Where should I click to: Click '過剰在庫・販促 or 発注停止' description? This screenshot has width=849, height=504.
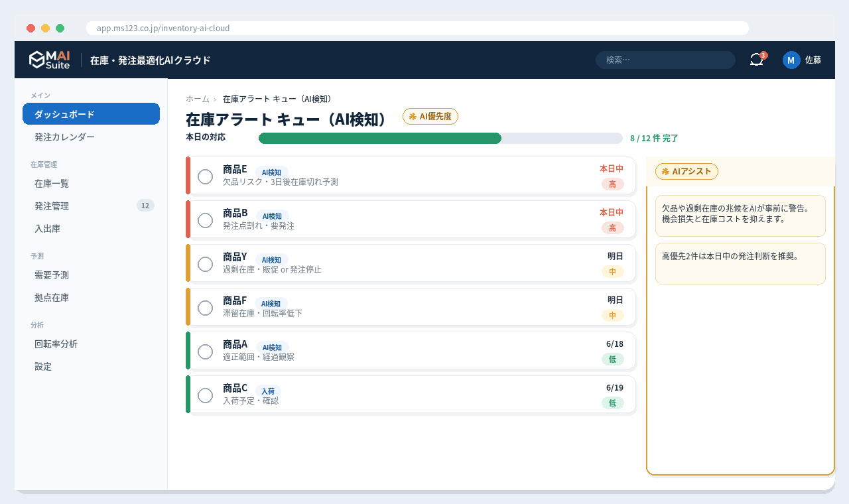pos(272,269)
